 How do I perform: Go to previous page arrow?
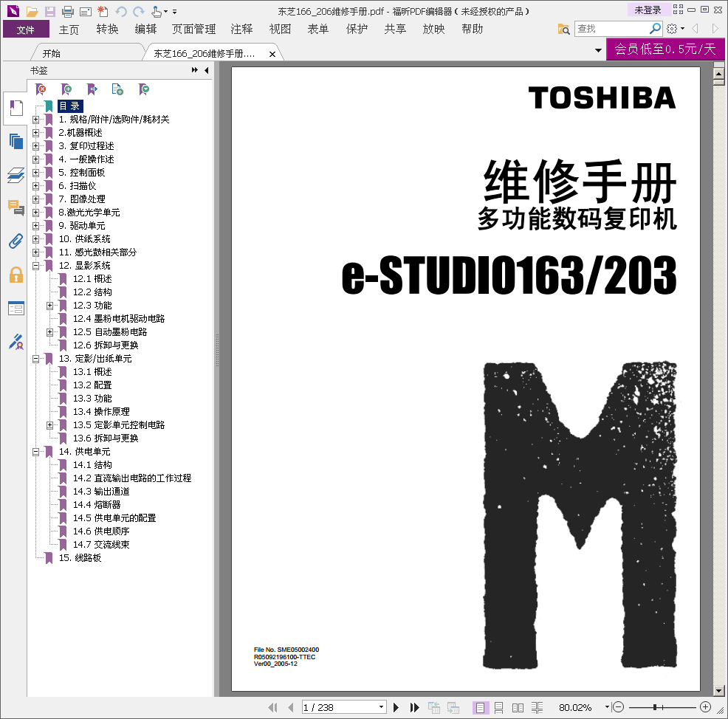(291, 707)
